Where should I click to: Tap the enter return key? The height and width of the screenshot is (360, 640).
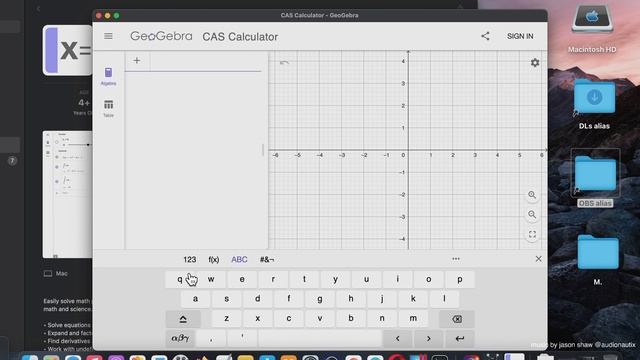coord(460,338)
